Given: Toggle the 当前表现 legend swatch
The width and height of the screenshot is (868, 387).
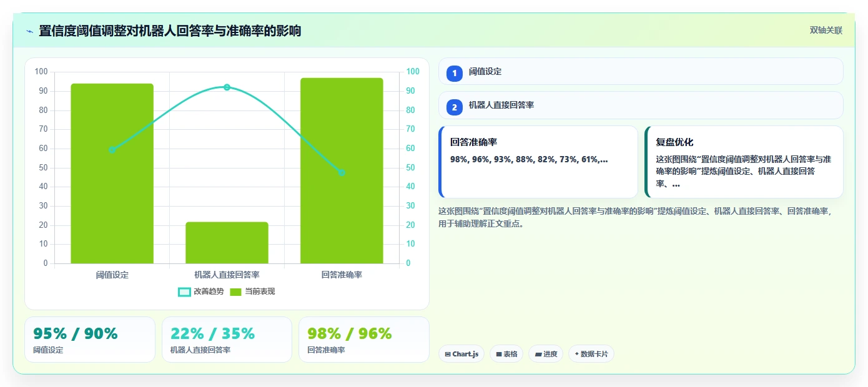Looking at the screenshot, I should point(235,291).
